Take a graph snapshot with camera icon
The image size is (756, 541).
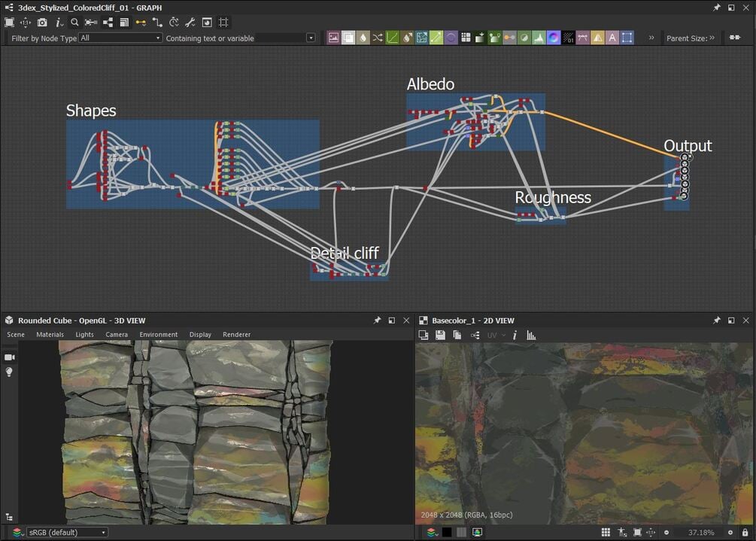42,22
